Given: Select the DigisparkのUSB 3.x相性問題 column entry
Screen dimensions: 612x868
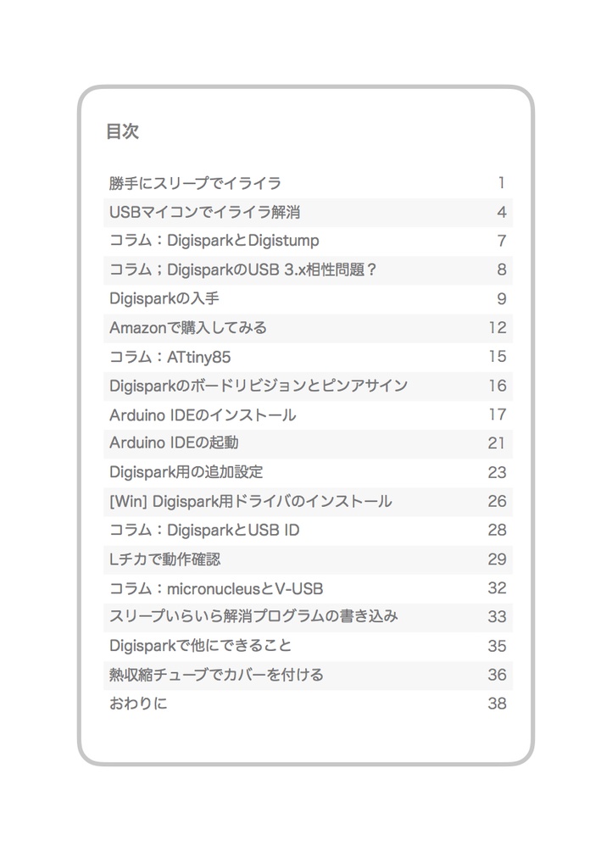Looking at the screenshot, I should [243, 270].
